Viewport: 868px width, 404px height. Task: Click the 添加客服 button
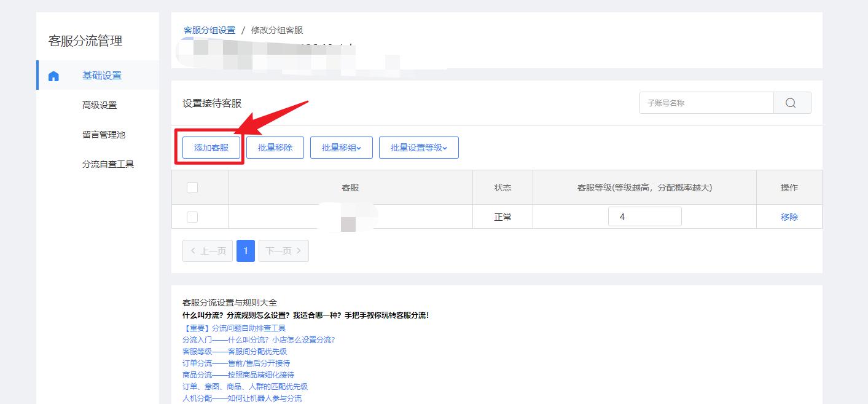click(x=210, y=147)
